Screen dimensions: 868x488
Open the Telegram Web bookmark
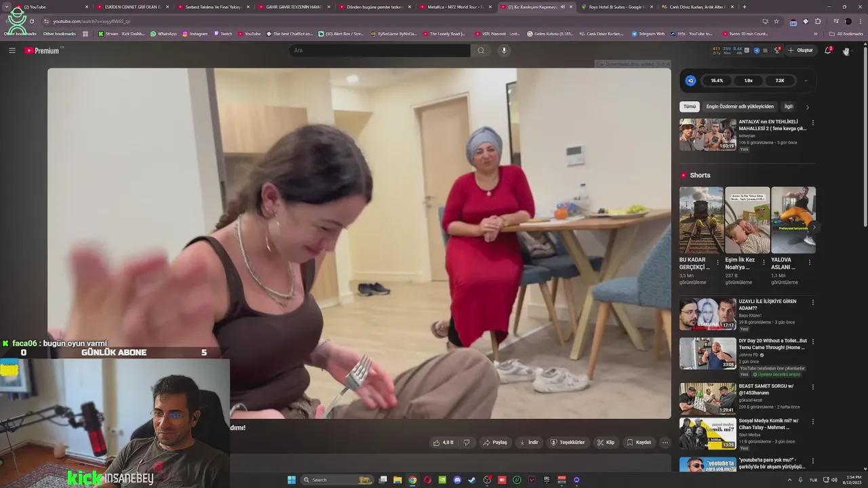(x=648, y=34)
